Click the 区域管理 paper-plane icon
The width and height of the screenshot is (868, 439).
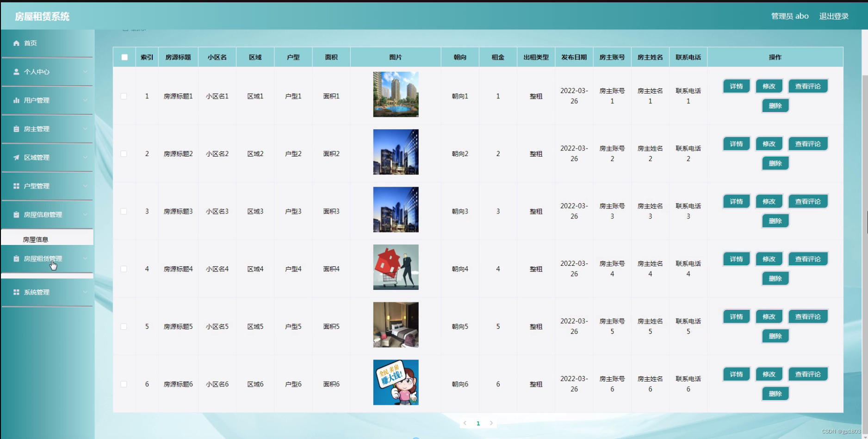pyautogui.click(x=16, y=157)
